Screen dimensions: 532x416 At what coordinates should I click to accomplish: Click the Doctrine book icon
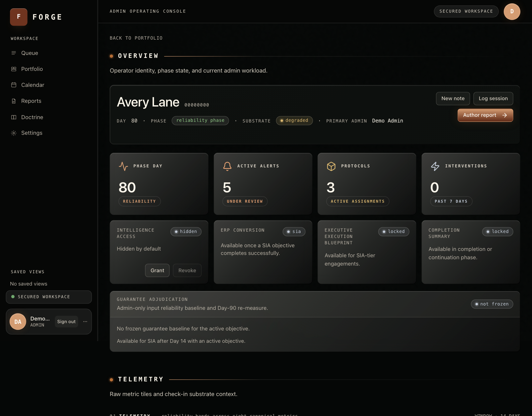[14, 117]
